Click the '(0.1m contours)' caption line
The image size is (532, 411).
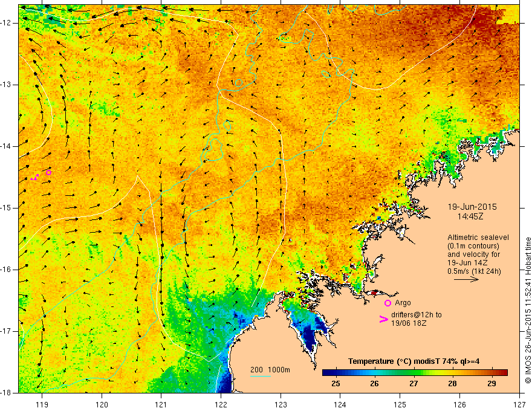[473, 246]
